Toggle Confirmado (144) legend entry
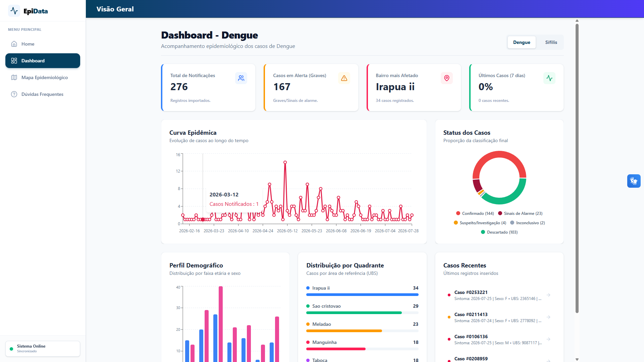 tap(475, 214)
